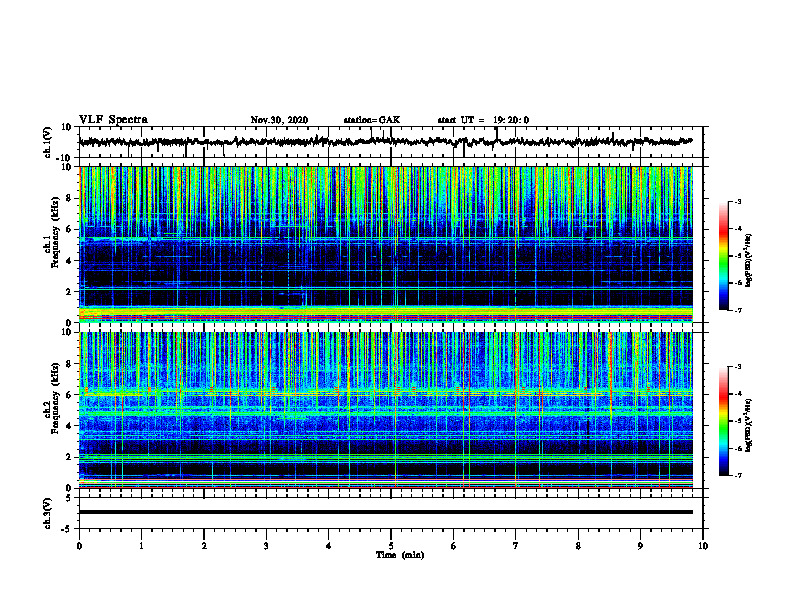
Task: Click the ch.2 spectrogram color scale bar
Action: click(724, 421)
